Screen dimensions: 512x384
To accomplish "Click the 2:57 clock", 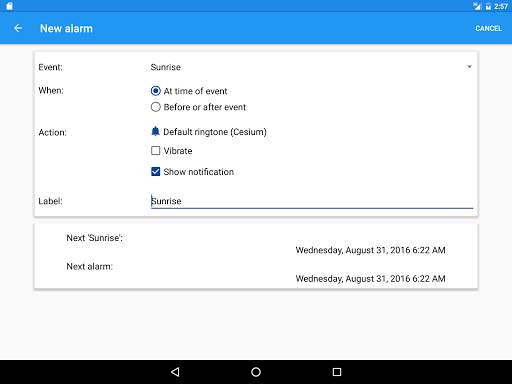I will pyautogui.click(x=501, y=6).
